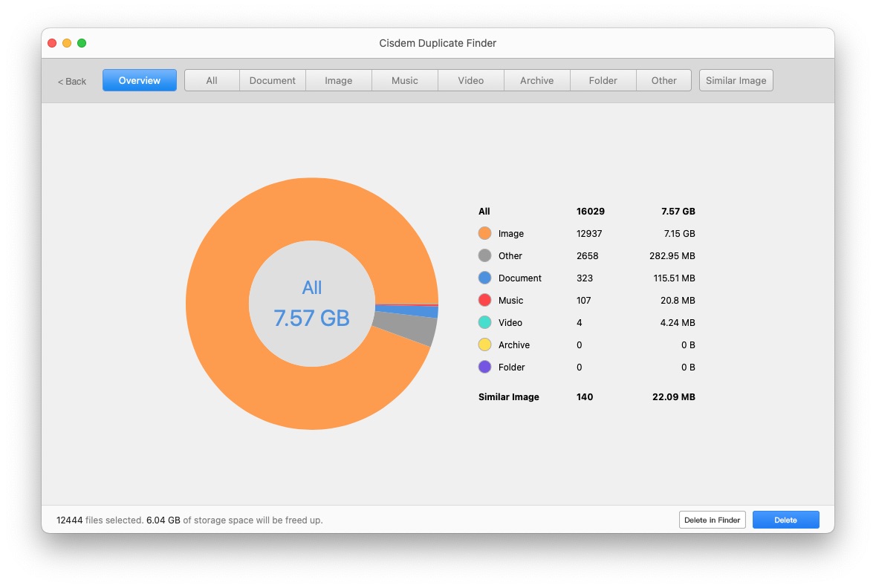The image size is (876, 588).
Task: Click the red Music legend dot
Action: click(484, 300)
